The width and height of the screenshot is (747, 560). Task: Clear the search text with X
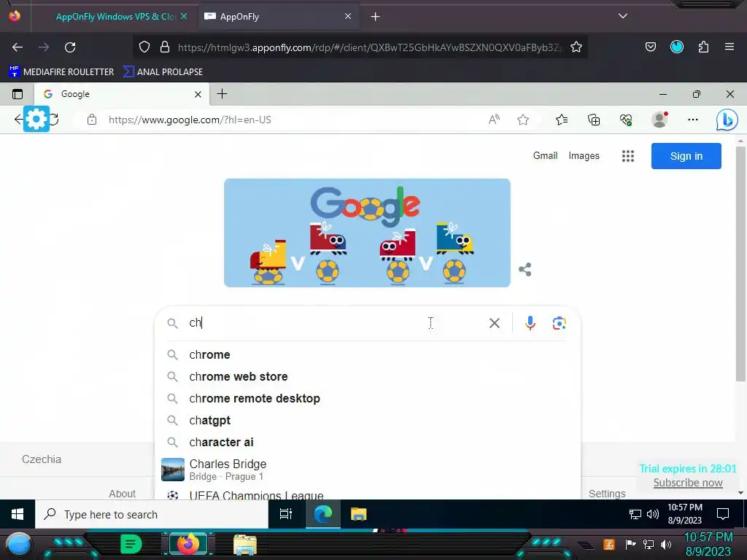pyautogui.click(x=495, y=323)
